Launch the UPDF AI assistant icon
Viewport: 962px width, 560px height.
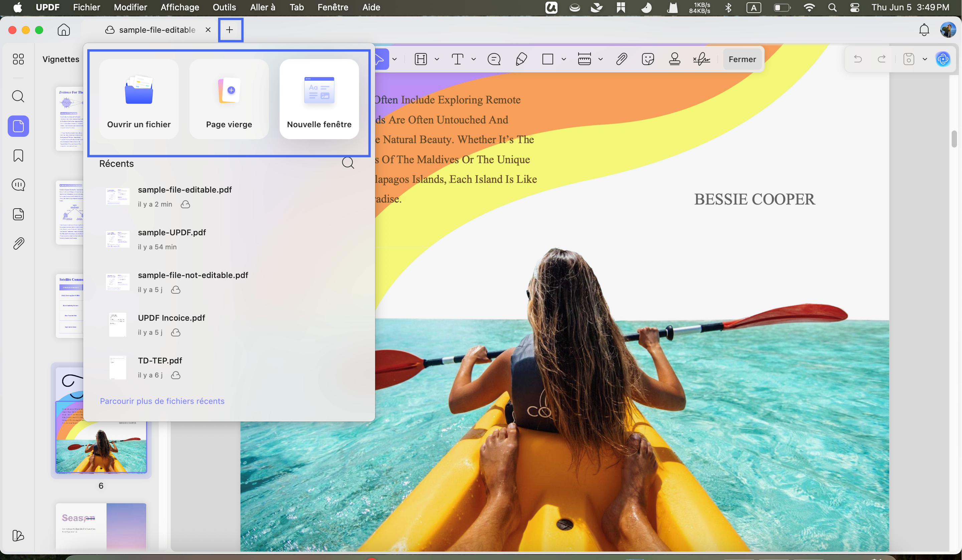(x=943, y=59)
